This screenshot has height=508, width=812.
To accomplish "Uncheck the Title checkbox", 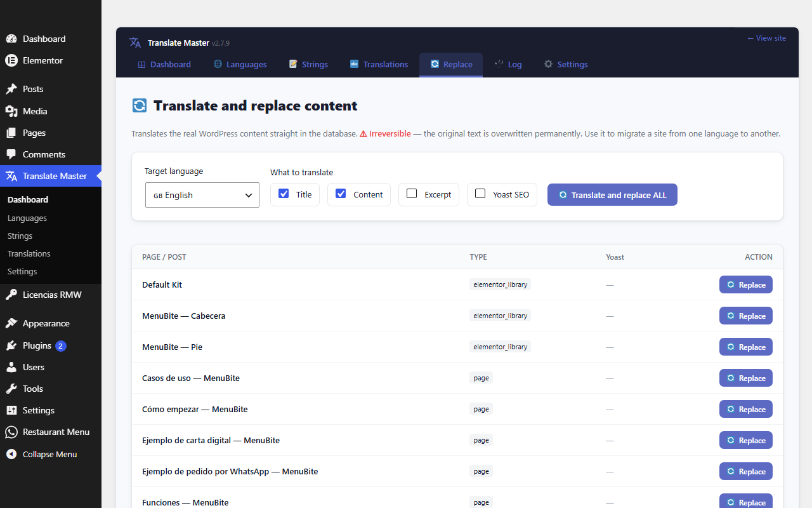I will pos(284,194).
